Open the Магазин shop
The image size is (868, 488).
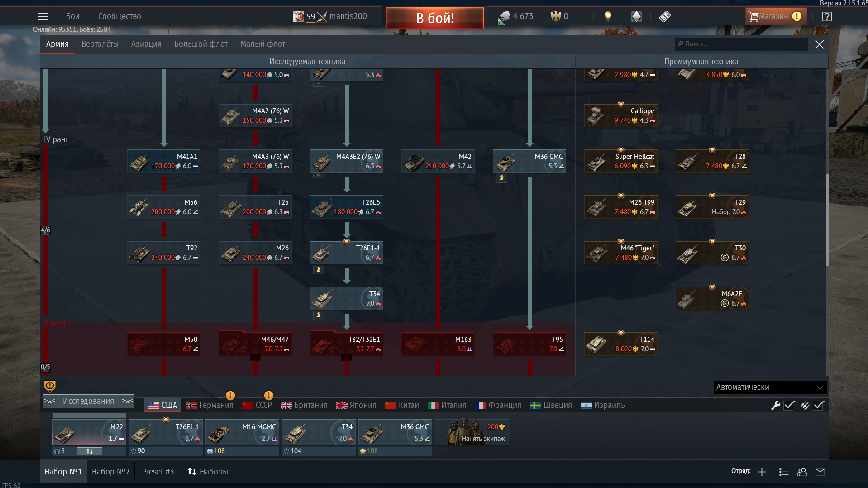[x=776, y=16]
